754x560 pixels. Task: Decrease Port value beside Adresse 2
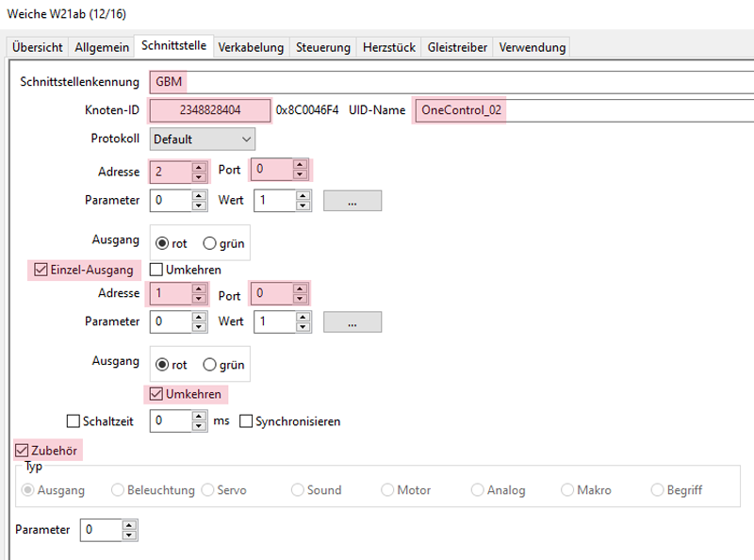point(300,176)
